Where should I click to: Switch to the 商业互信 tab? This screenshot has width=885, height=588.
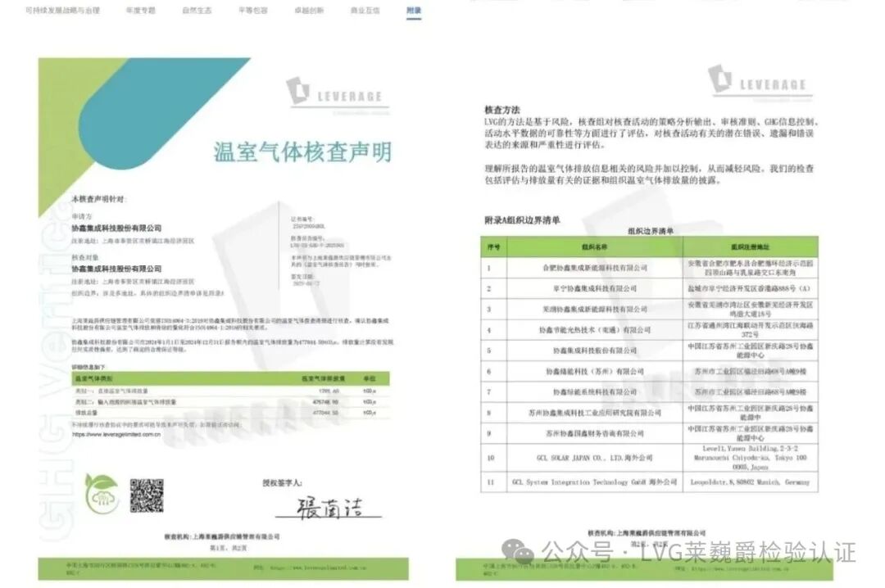tap(365, 10)
